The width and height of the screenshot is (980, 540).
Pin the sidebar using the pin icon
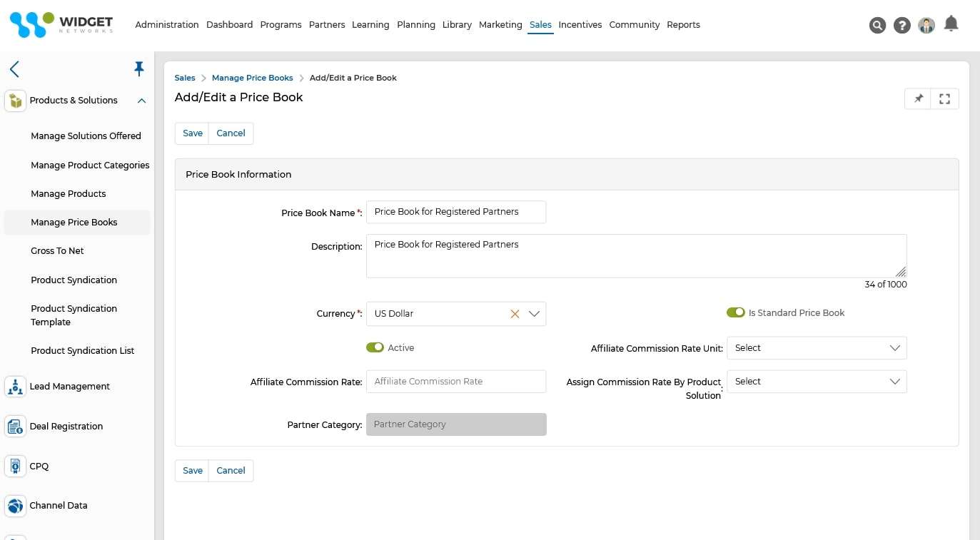(139, 68)
